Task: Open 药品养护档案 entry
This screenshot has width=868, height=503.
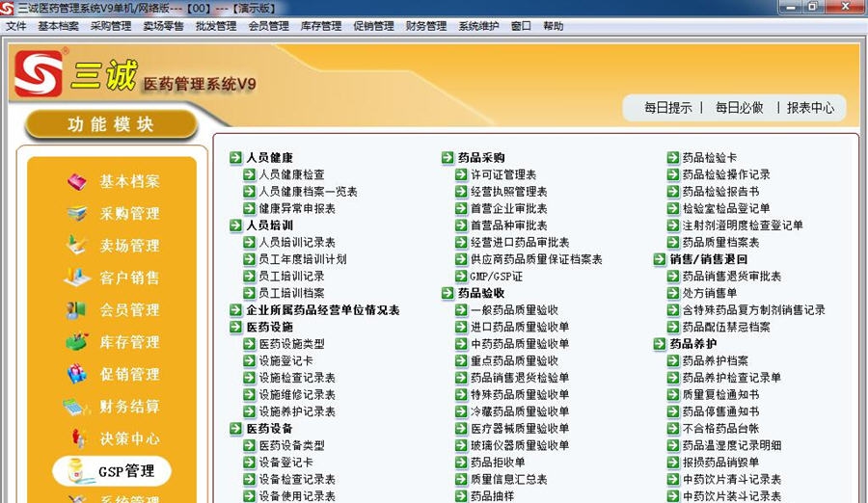Action: 716,360
